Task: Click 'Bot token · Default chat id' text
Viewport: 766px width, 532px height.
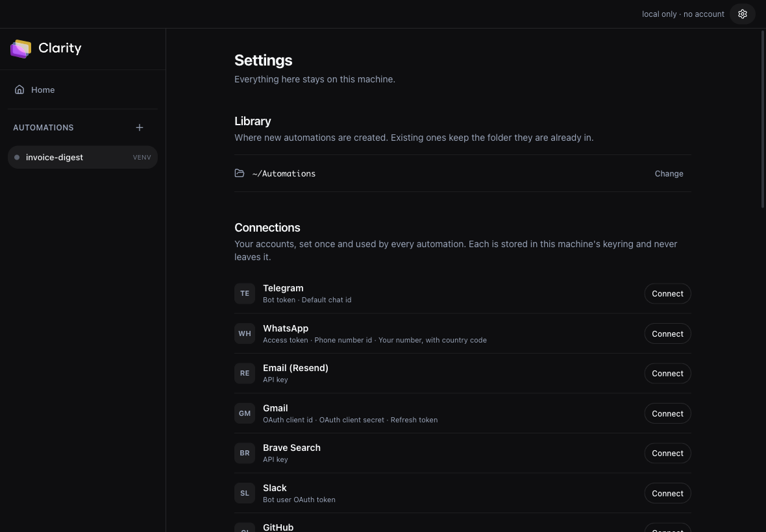Action: 307,300
